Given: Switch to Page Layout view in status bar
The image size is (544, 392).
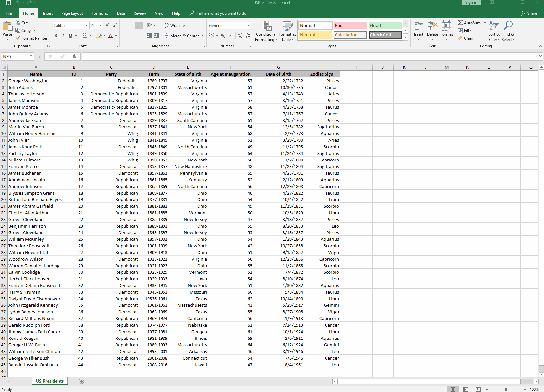Looking at the screenshot, I should click(x=466, y=389).
